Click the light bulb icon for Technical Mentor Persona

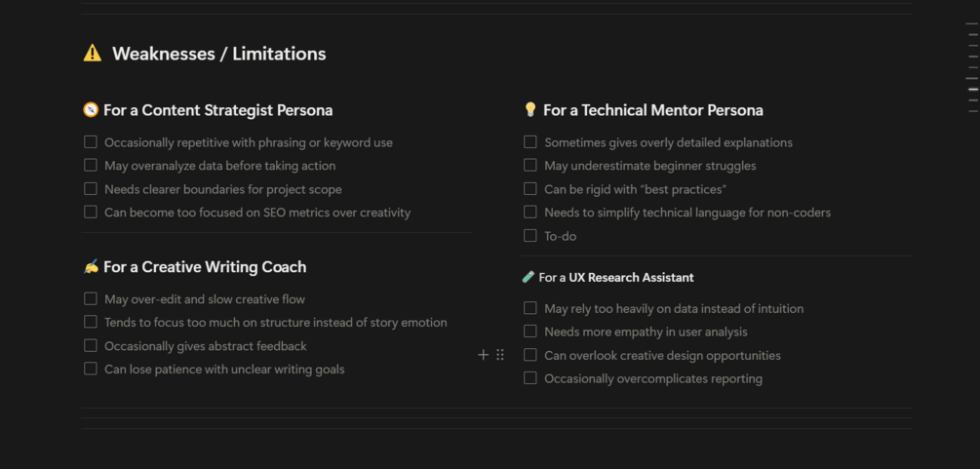click(530, 110)
